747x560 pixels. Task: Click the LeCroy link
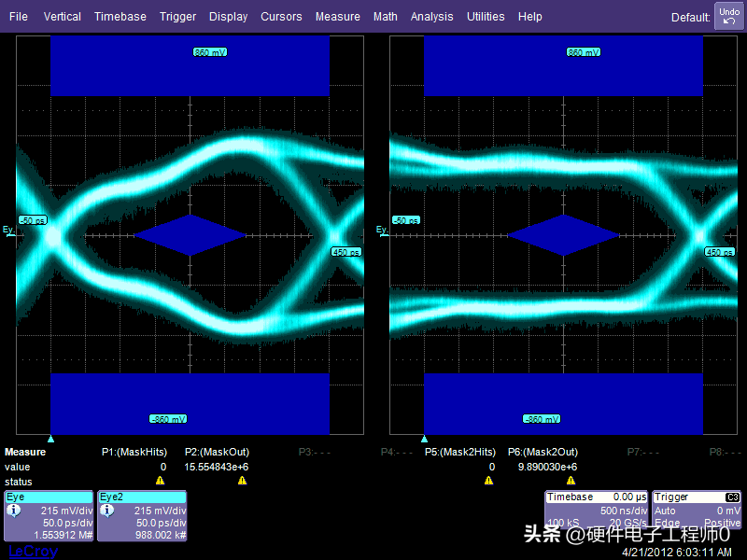pyautogui.click(x=34, y=552)
